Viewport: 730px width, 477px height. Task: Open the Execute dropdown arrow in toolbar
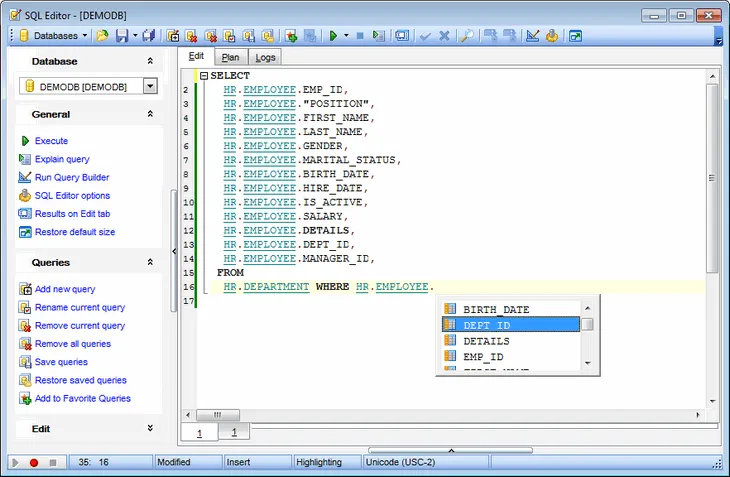(346, 36)
